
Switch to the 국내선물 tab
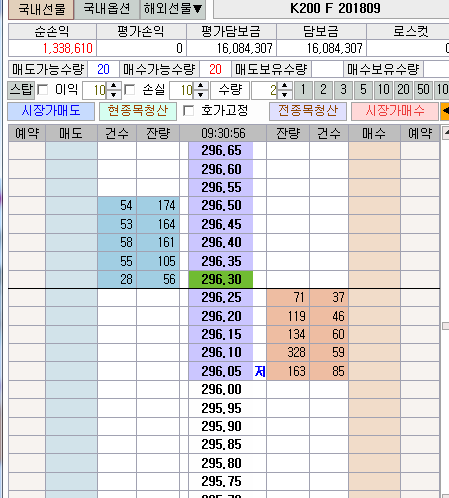(x=41, y=9)
